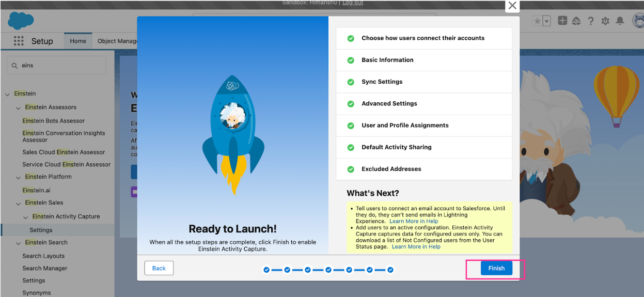Close the setup wizard dialog
This screenshot has height=297, width=644.
click(x=512, y=6)
